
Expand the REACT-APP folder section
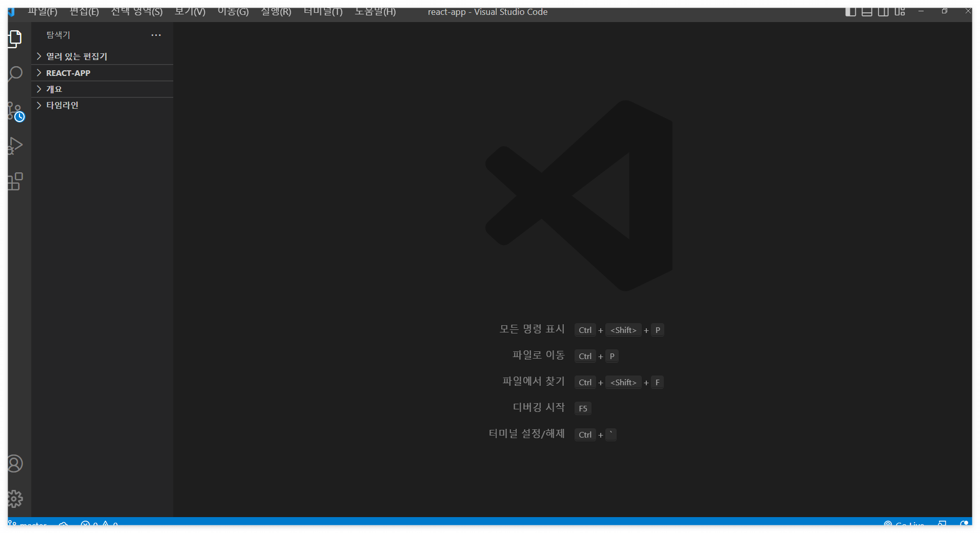[103, 73]
